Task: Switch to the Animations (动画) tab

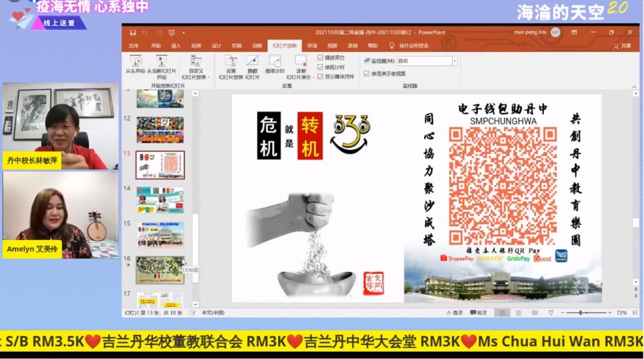Action: pyautogui.click(x=257, y=46)
